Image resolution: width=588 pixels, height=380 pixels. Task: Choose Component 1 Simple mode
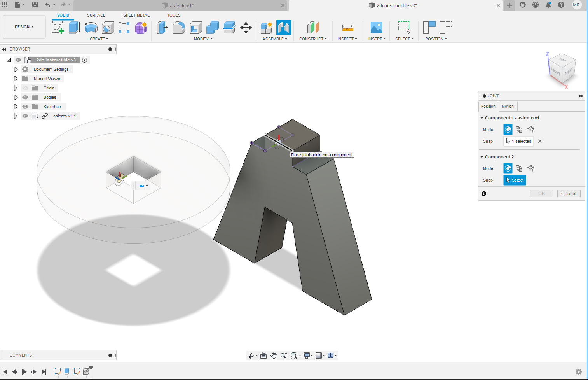tap(508, 130)
